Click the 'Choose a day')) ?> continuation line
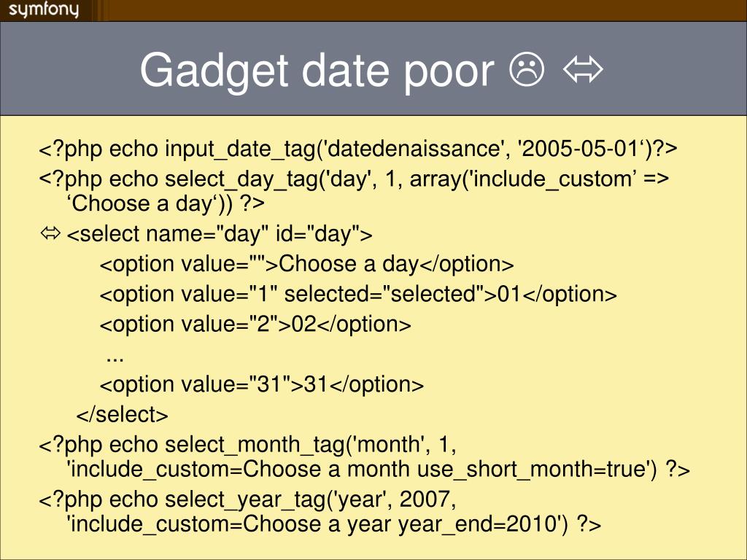747x560 pixels. (x=166, y=204)
